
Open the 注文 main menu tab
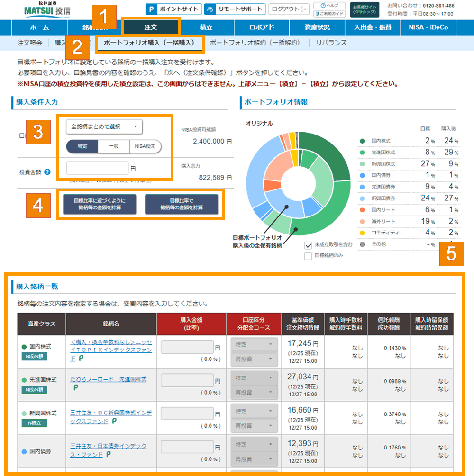(151, 27)
